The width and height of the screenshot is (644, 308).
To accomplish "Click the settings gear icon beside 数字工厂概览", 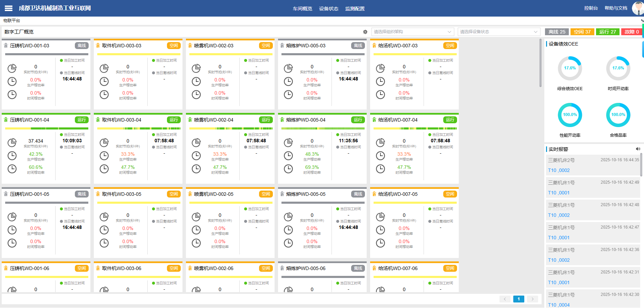I will (365, 32).
